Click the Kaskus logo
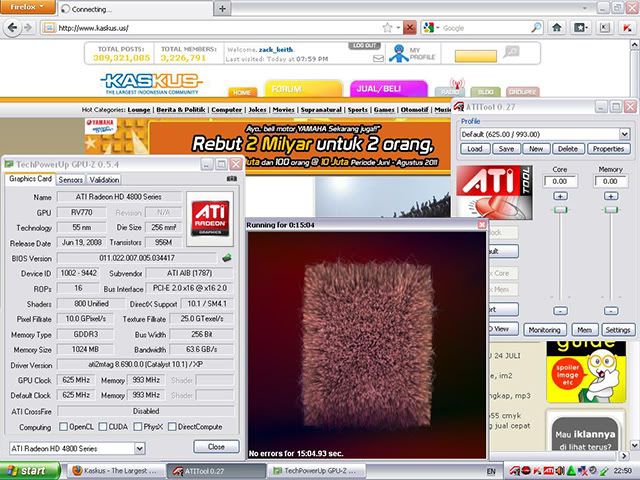Viewport: 640px width, 480px height. (x=151, y=83)
